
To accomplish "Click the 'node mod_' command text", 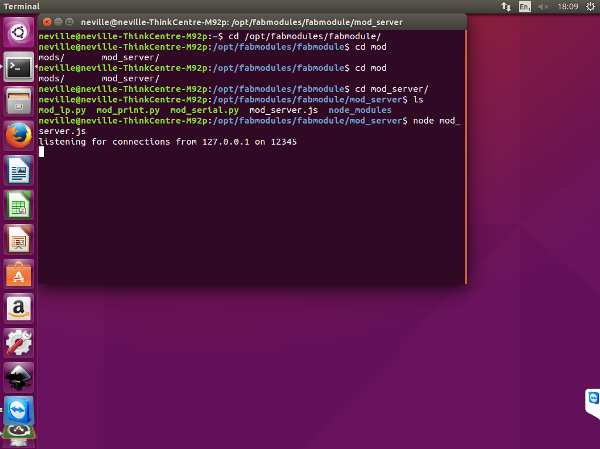I will tap(437, 121).
